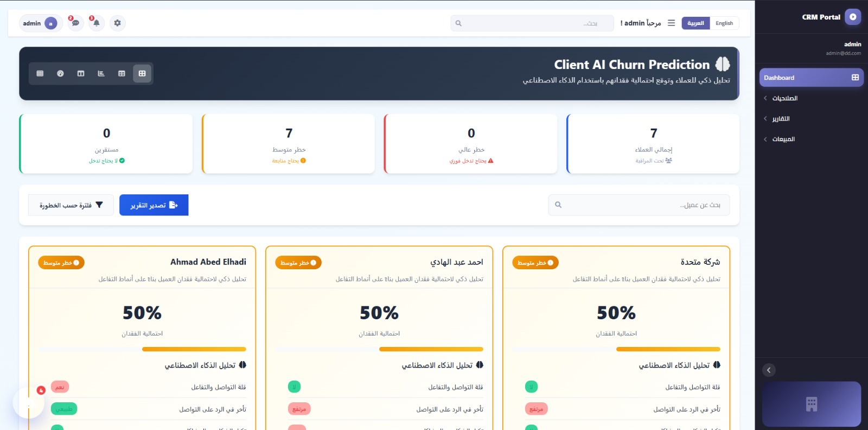The width and height of the screenshot is (868, 430).
Task: Click the مرتفع tag on شركة متحدة card
Action: pos(537,409)
